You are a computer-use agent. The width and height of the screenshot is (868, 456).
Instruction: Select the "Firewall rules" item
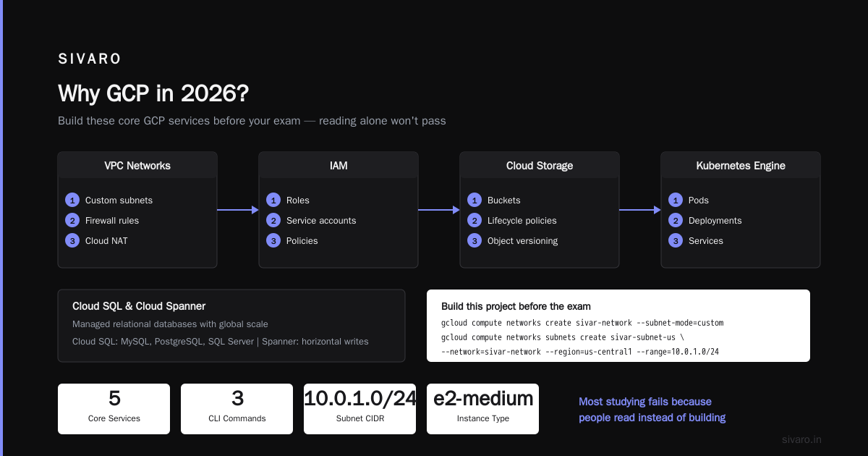coord(112,221)
